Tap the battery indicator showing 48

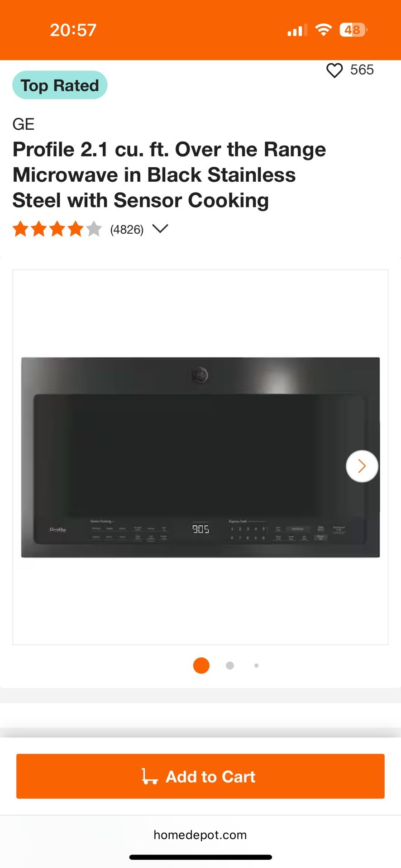click(x=353, y=30)
